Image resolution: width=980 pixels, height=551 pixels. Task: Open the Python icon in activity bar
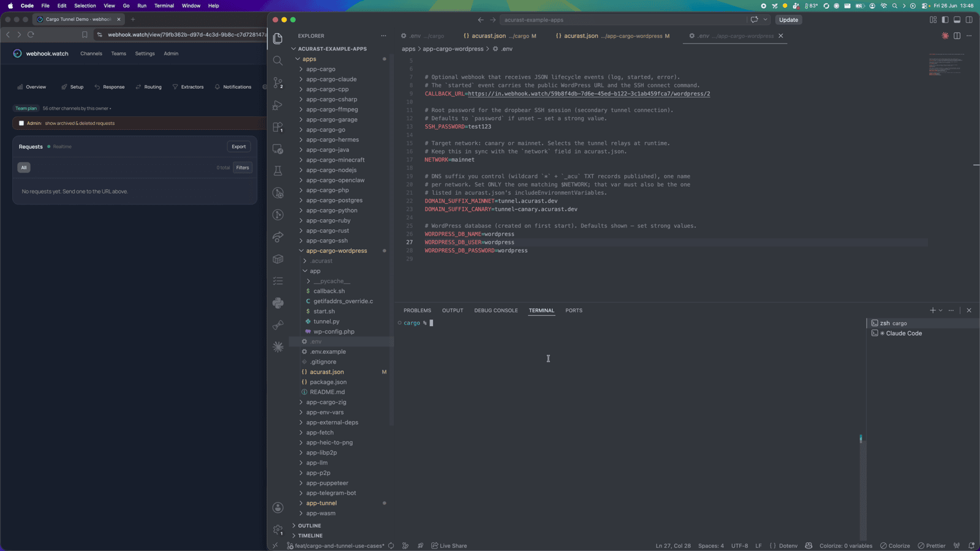(x=278, y=303)
